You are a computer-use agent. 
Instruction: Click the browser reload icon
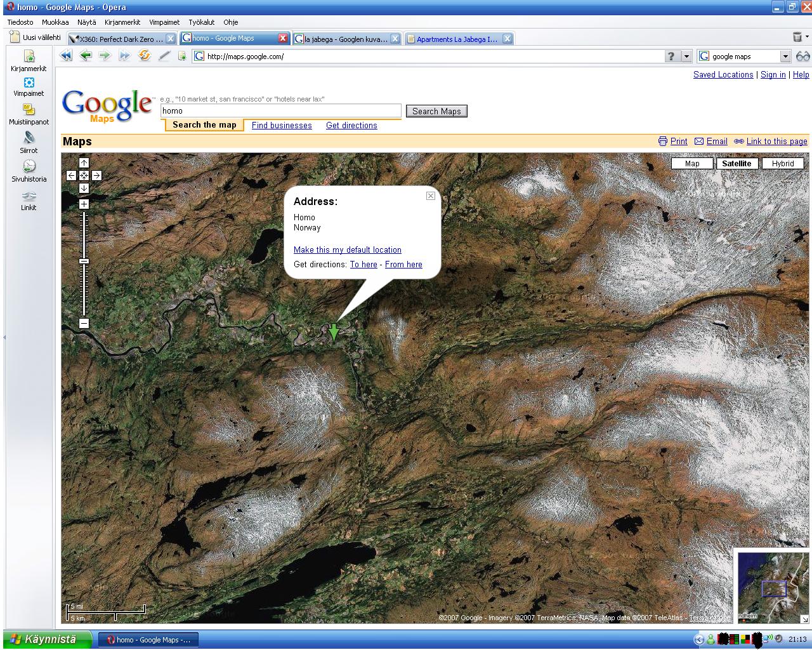(x=145, y=56)
